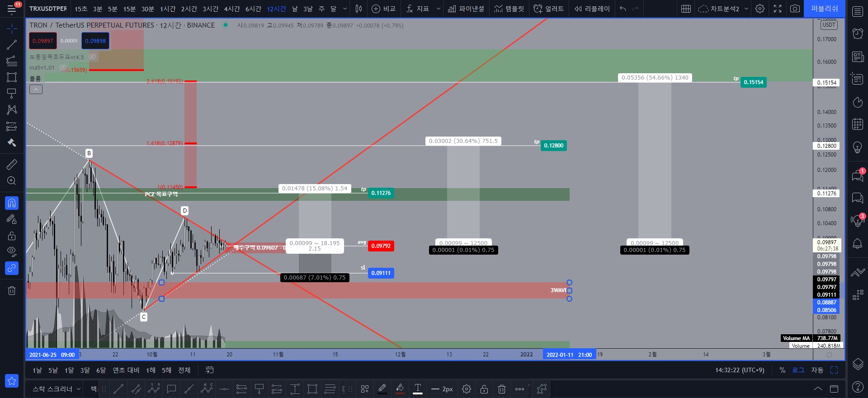Toggle magnet mode in left sidebar
Viewport: 868px width, 398px height.
(12, 203)
